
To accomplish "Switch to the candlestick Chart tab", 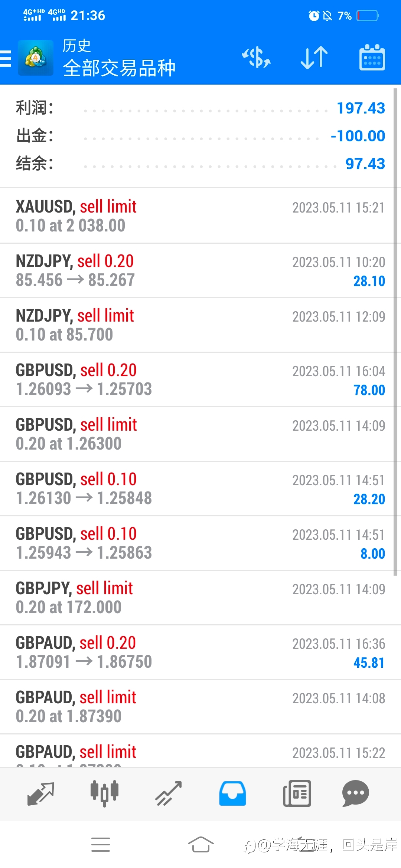I will pyautogui.click(x=104, y=793).
